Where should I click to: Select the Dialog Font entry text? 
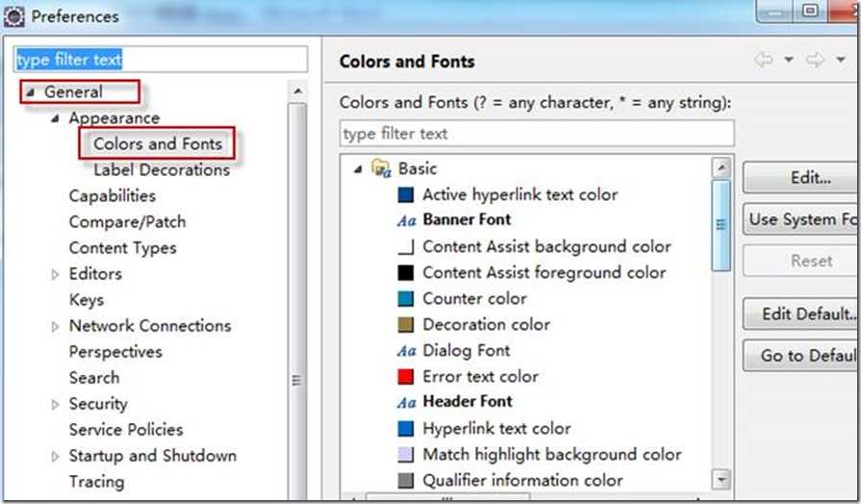tap(467, 350)
